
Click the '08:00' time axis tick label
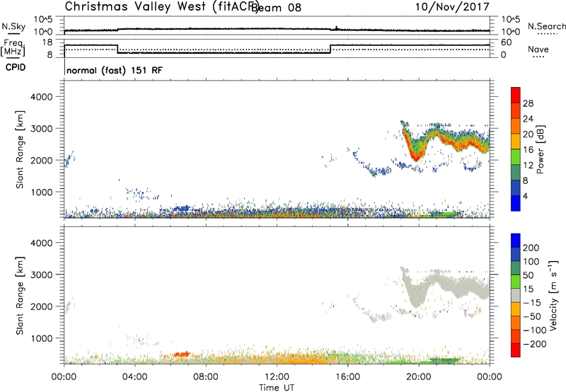pos(206,377)
